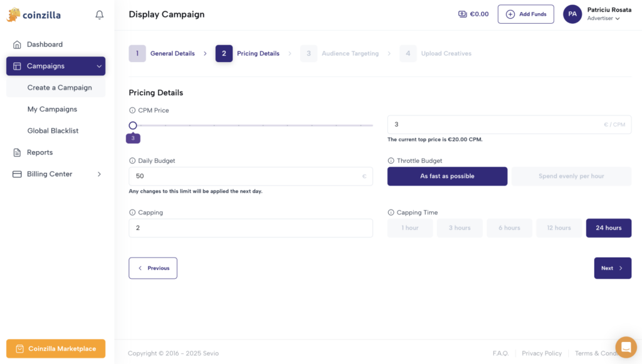Open the chat support bubble icon
The height and width of the screenshot is (364, 642).
click(x=626, y=347)
